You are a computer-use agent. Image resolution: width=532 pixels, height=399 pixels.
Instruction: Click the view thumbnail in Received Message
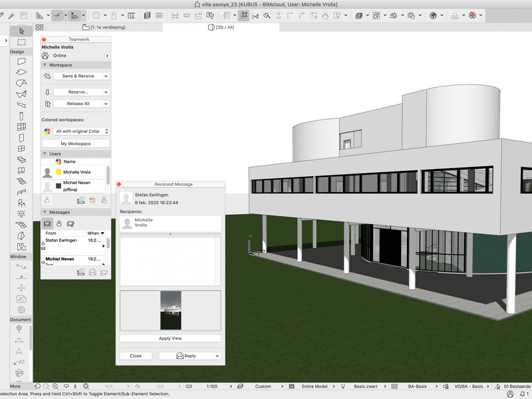point(170,310)
